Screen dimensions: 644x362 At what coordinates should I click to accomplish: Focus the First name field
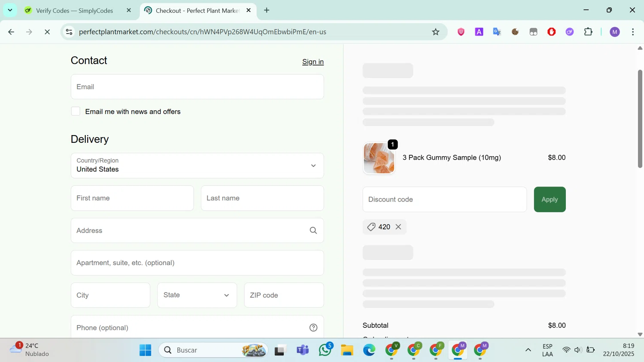coord(132,198)
